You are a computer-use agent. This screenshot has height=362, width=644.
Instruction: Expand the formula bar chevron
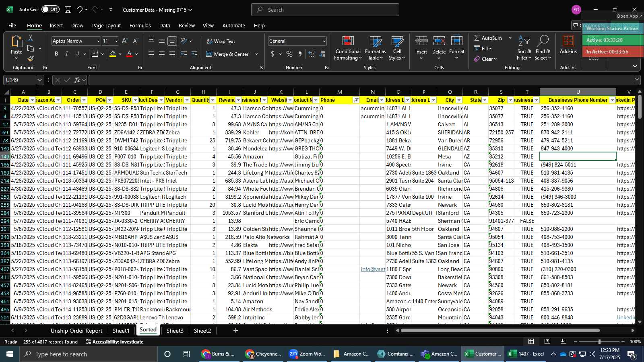[637, 80]
